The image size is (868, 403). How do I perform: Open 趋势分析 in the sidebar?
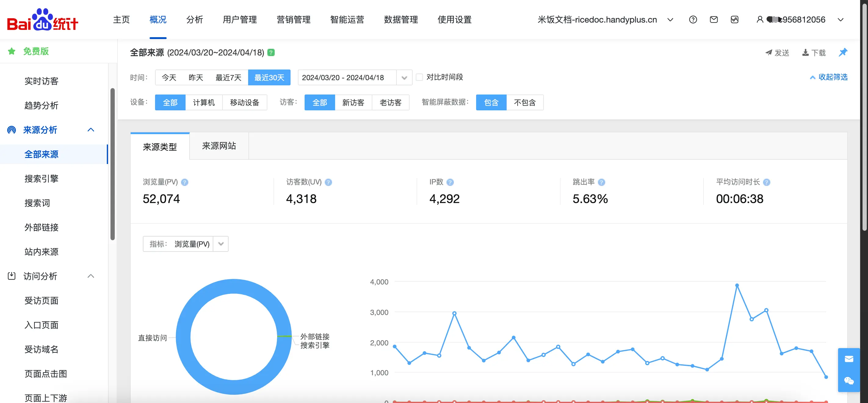pyautogui.click(x=42, y=105)
